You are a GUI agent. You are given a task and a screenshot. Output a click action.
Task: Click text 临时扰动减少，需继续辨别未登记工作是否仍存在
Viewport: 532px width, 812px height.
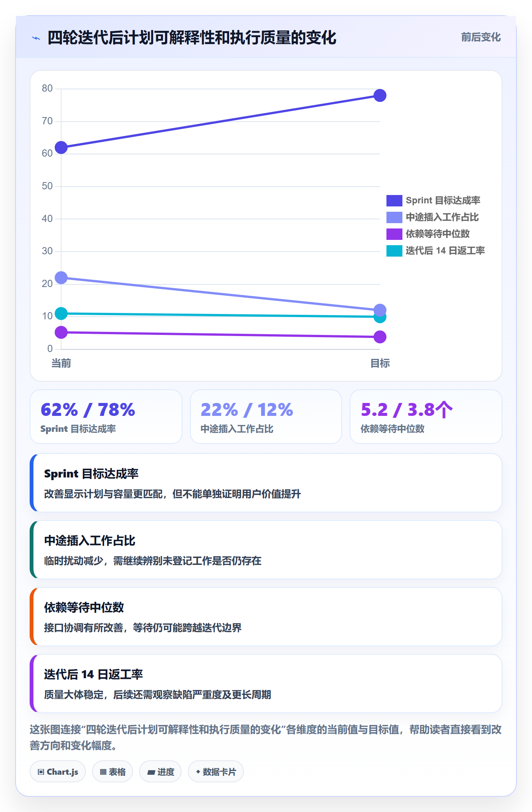pos(153,561)
